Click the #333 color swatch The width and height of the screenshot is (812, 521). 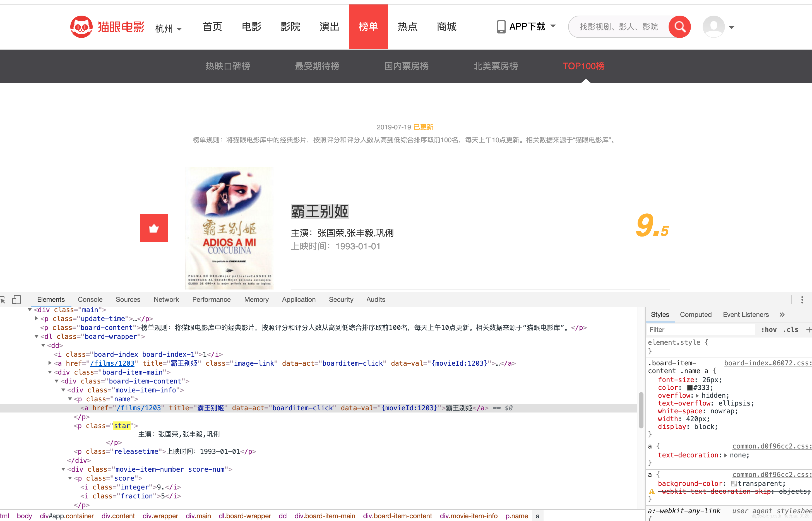[x=690, y=388]
